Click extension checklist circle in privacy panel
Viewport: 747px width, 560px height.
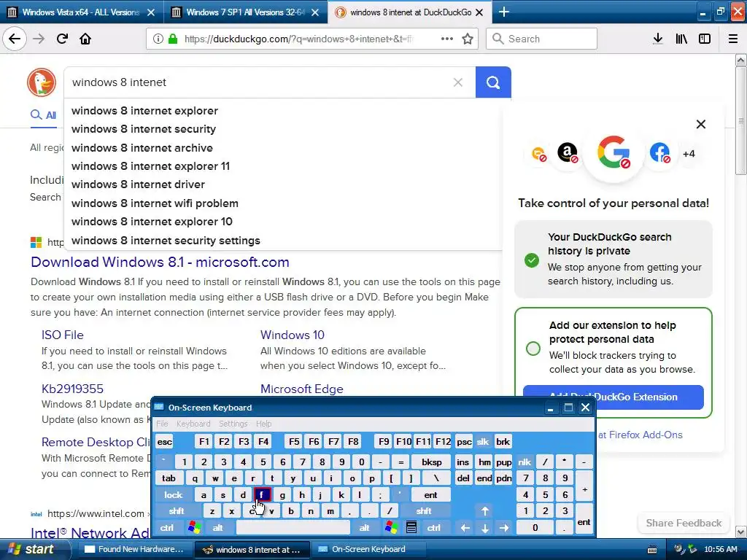[x=533, y=348]
